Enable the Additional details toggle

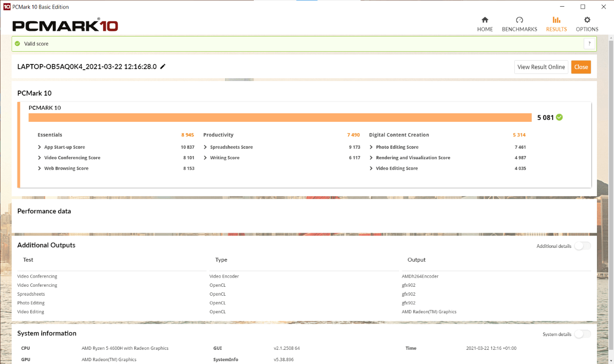click(x=582, y=246)
